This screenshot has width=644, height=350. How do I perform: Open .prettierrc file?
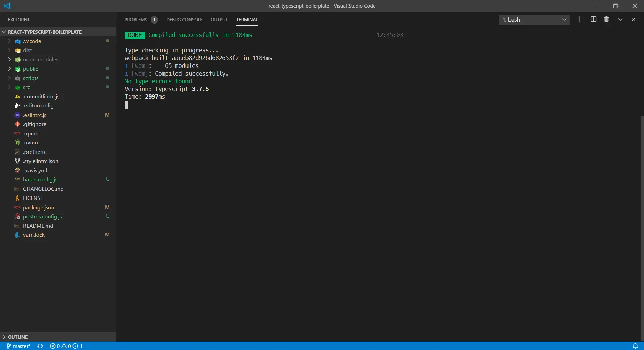pos(58,152)
